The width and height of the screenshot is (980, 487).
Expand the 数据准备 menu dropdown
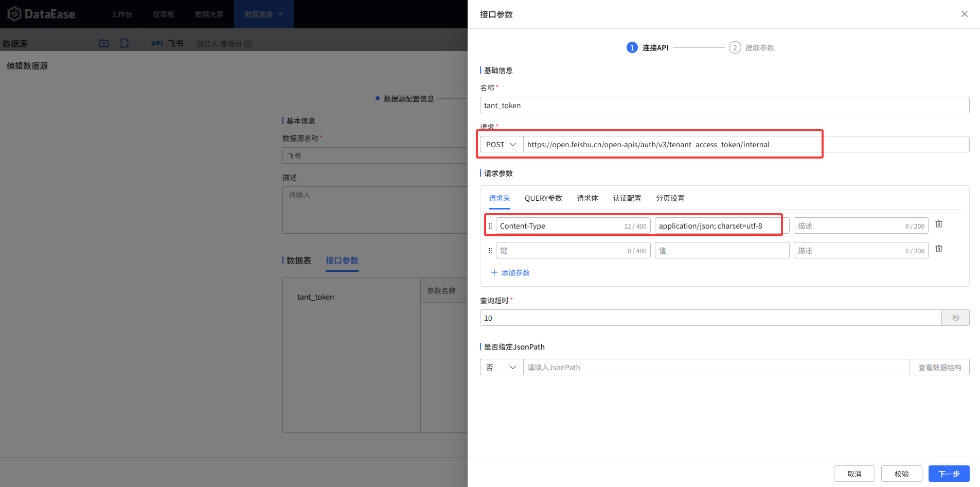coord(263,14)
